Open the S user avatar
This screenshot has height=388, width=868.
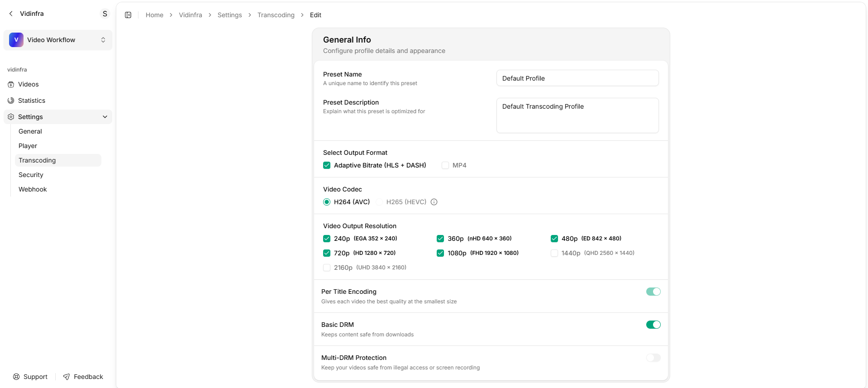105,14
